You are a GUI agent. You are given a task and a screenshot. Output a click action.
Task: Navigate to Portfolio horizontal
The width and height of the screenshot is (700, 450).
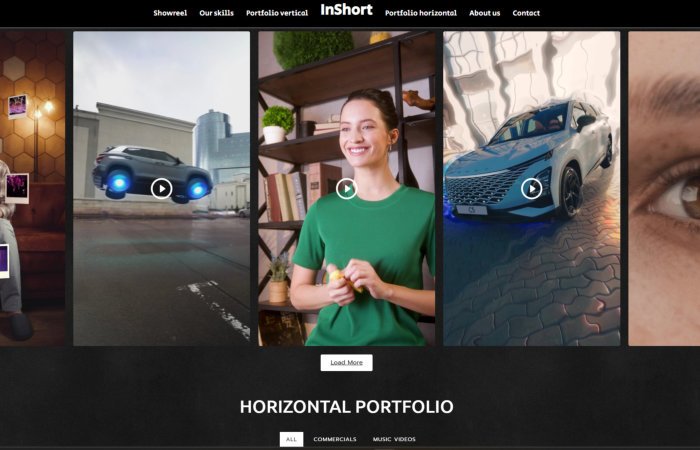(x=421, y=13)
